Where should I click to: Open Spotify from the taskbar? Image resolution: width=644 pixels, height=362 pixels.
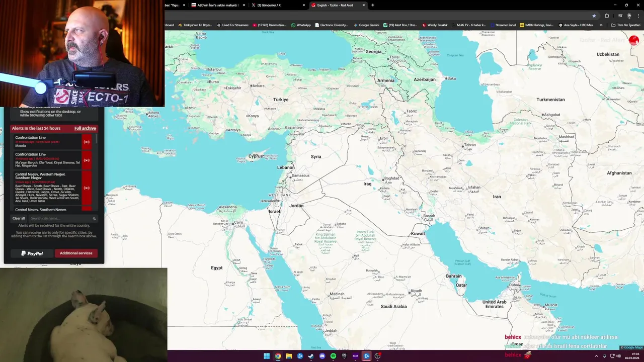[333, 356]
